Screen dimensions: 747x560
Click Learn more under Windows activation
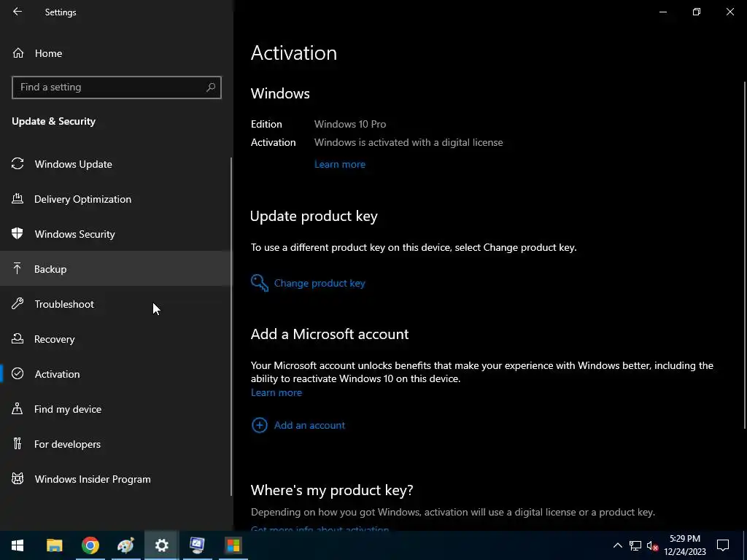tap(340, 164)
